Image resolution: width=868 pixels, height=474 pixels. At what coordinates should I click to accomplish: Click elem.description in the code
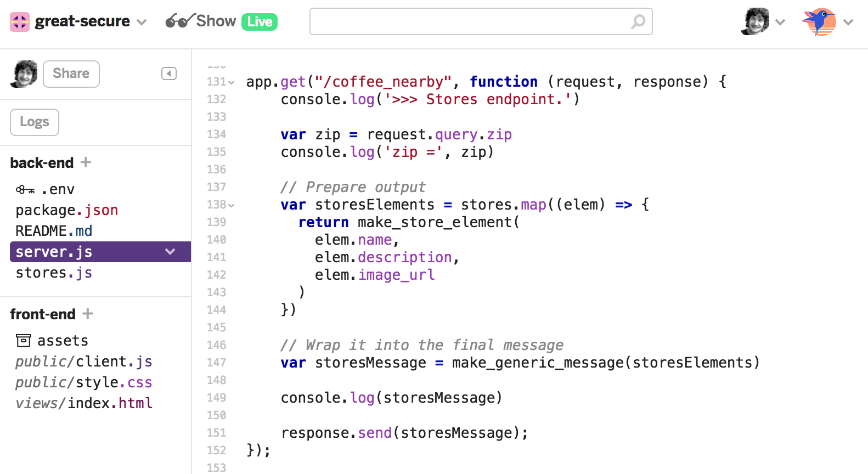[384, 257]
